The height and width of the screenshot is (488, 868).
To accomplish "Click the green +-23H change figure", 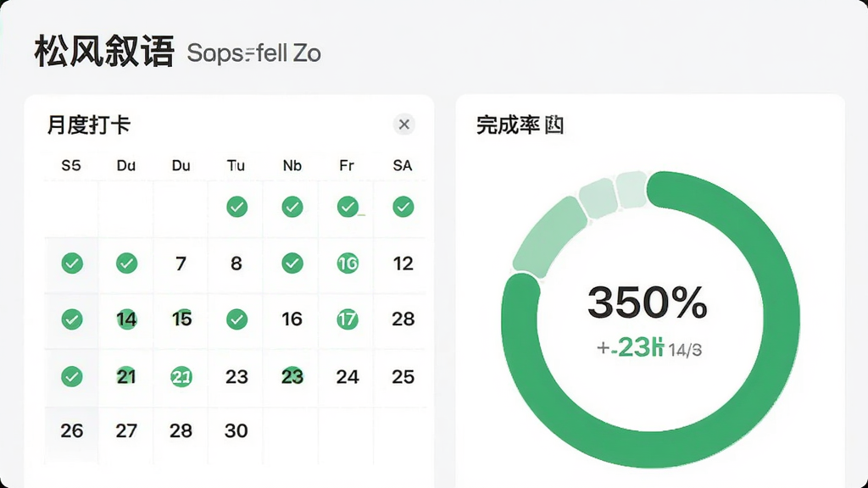I will click(x=630, y=348).
